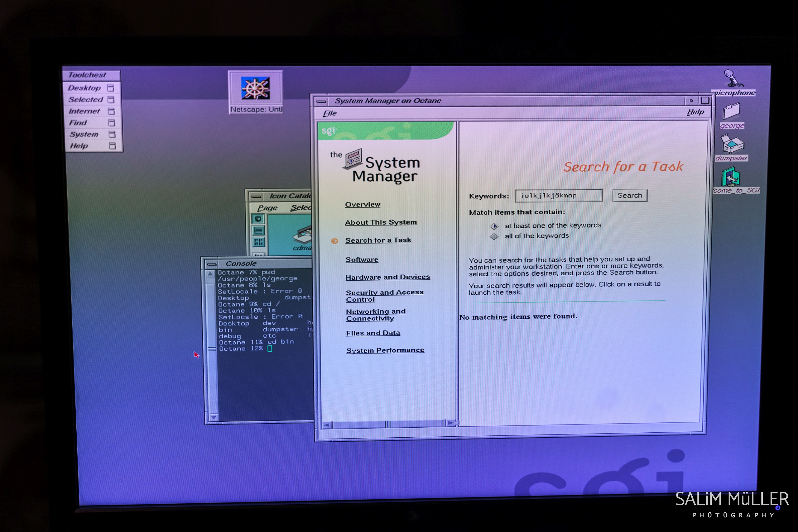Select 'at least one of the keywords'
The width and height of the screenshot is (798, 532).
[x=494, y=226]
